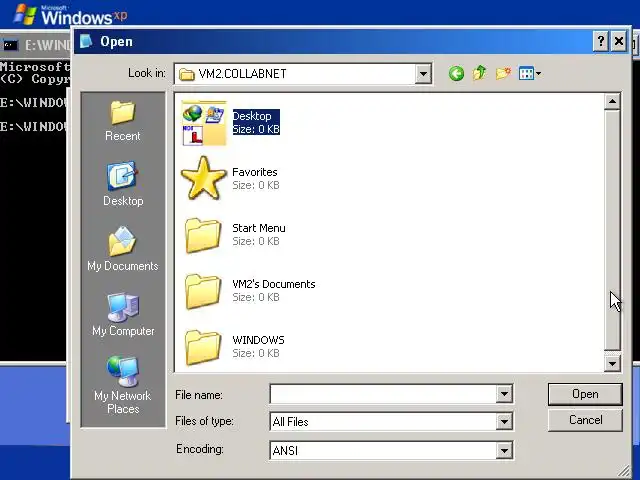Expand the Encoding dropdown arrow

(504, 450)
